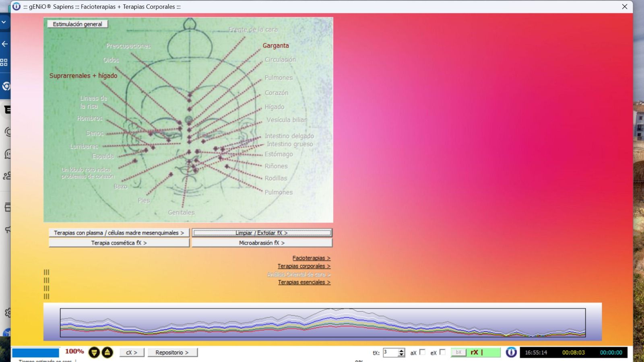Select the Rodillas label
644x362 pixels.
pyautogui.click(x=276, y=178)
